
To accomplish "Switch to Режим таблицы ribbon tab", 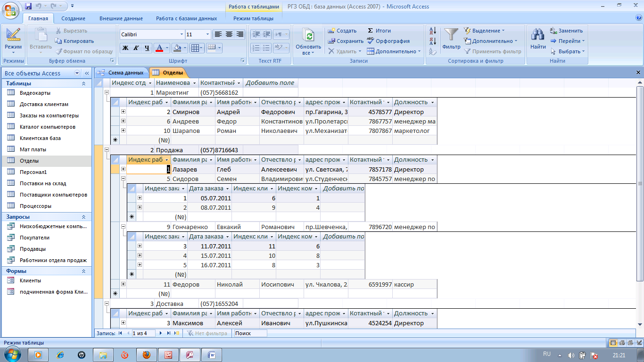I will 253,18.
